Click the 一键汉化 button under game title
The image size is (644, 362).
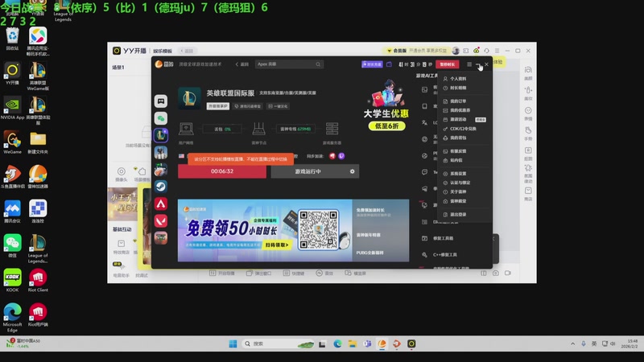[278, 106]
